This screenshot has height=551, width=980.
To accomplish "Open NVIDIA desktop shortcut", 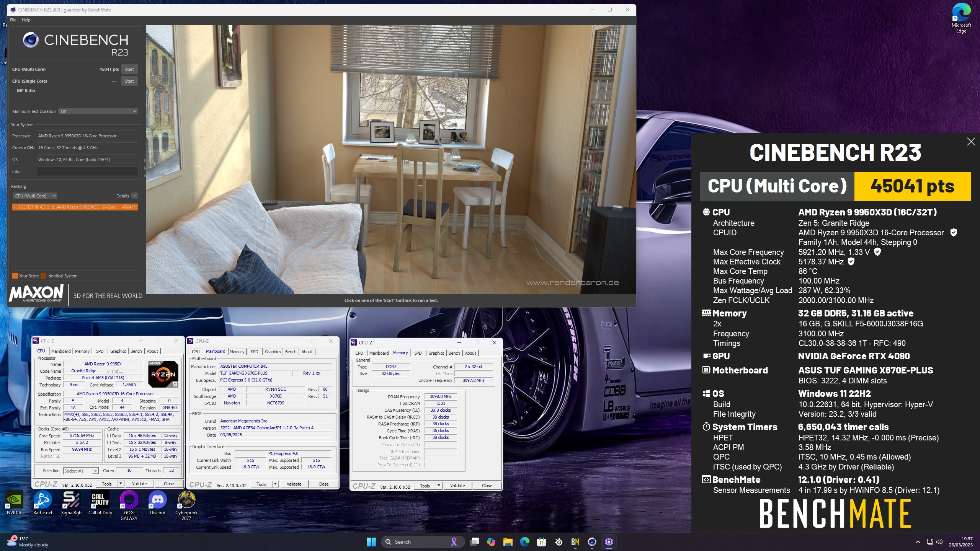I will (14, 503).
